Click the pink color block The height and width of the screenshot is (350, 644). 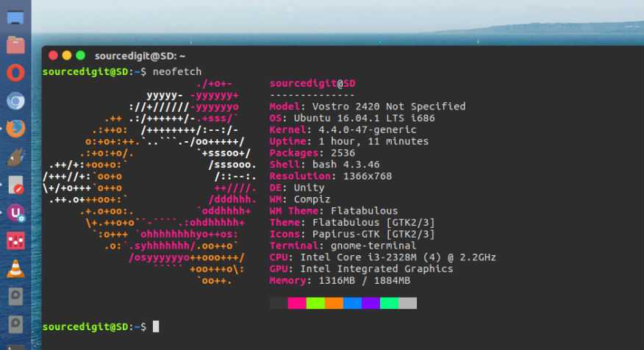297,303
